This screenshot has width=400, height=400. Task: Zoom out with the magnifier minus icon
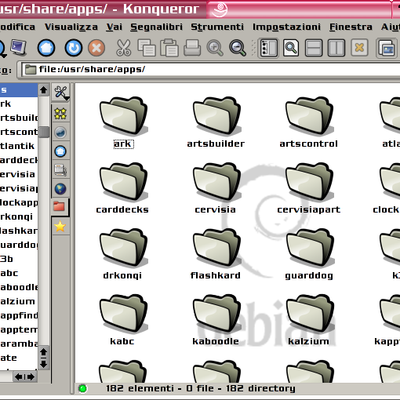238,48
